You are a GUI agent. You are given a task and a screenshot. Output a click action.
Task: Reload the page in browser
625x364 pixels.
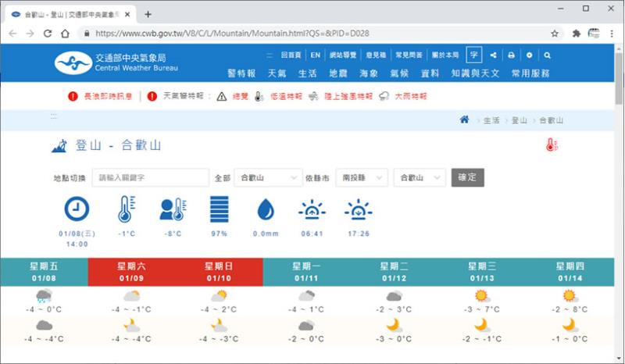(x=48, y=34)
